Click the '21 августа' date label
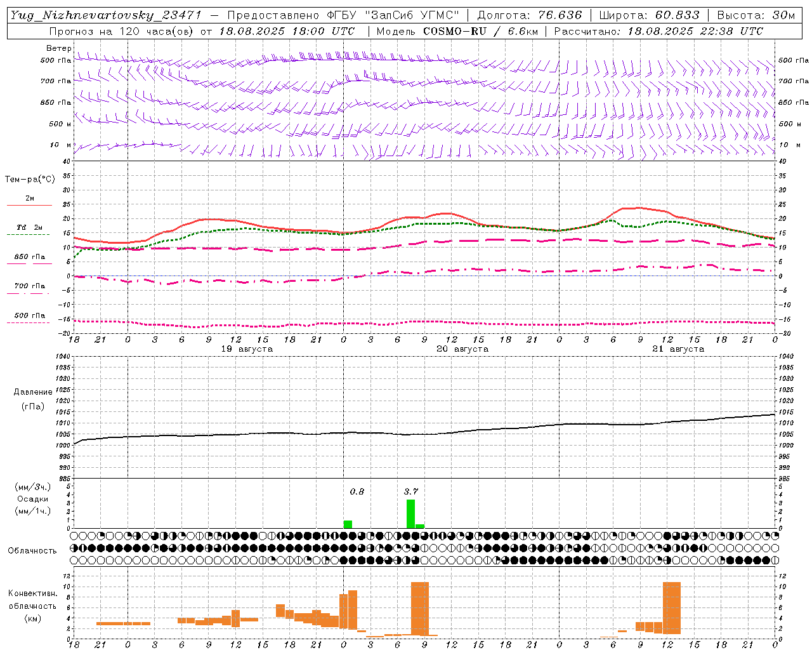This screenshot has width=812, height=650. click(x=678, y=349)
